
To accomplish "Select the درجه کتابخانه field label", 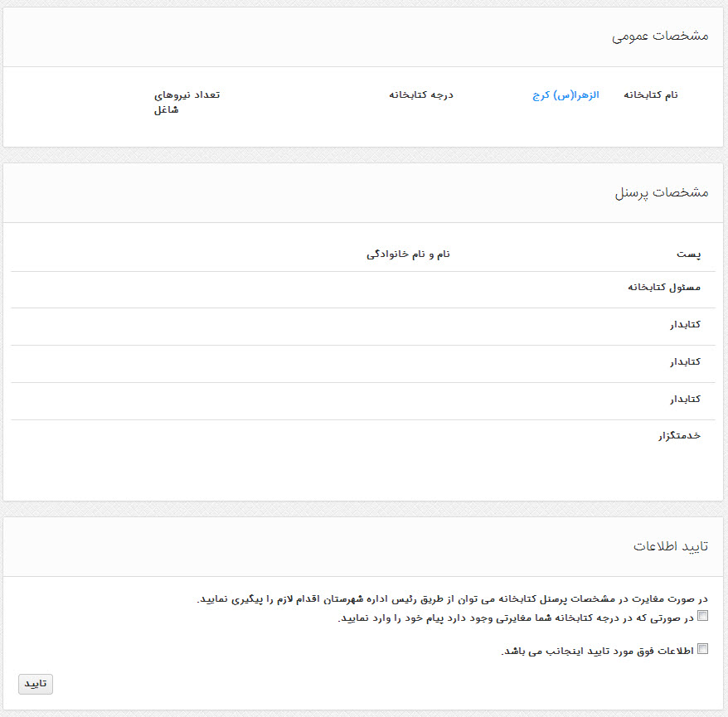I will pyautogui.click(x=421, y=95).
